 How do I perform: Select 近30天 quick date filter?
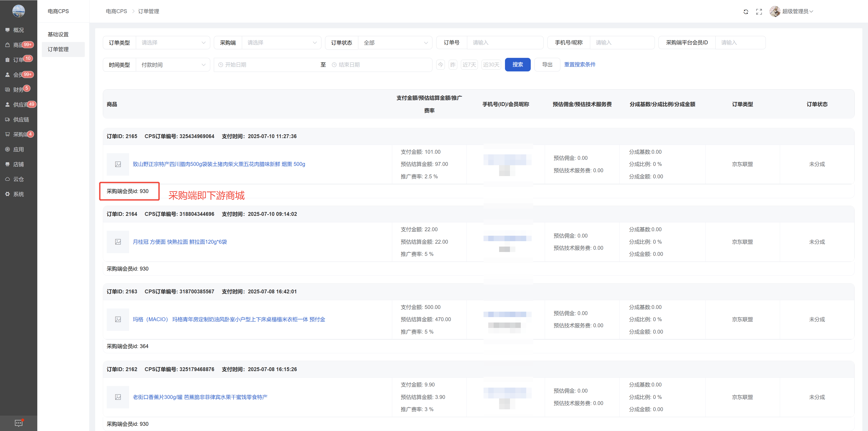pos(491,65)
